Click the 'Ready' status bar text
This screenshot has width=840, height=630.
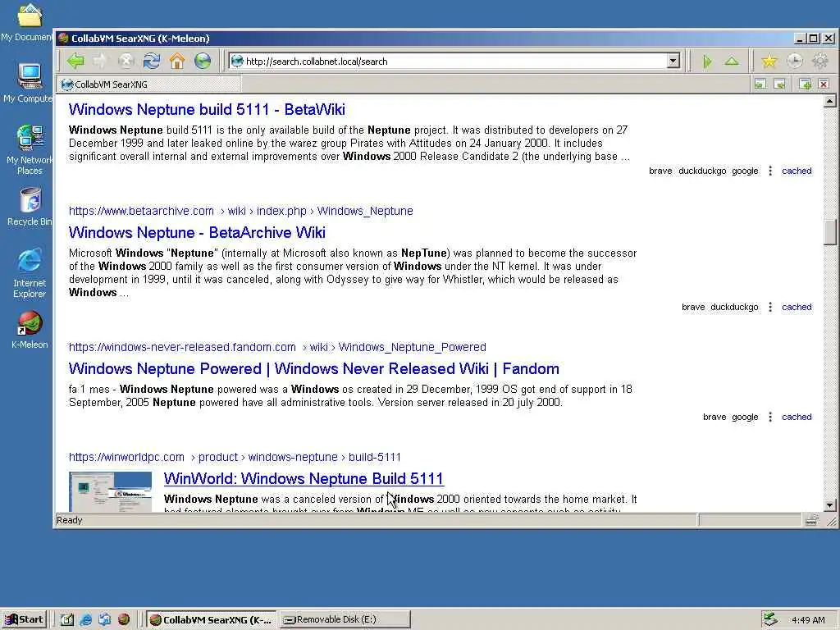tap(69, 520)
